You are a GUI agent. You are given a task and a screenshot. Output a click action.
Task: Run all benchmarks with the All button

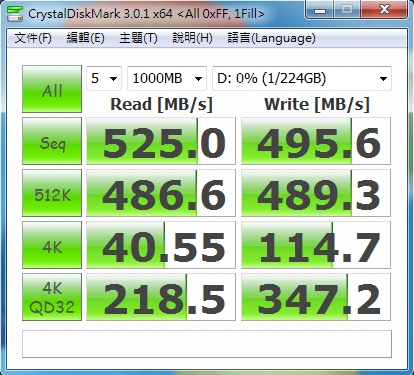(x=52, y=89)
